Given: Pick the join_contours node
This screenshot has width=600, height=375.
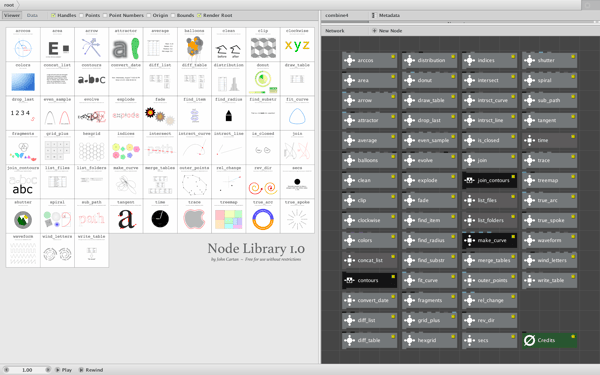Looking at the screenshot, I should pyautogui.click(x=489, y=180).
